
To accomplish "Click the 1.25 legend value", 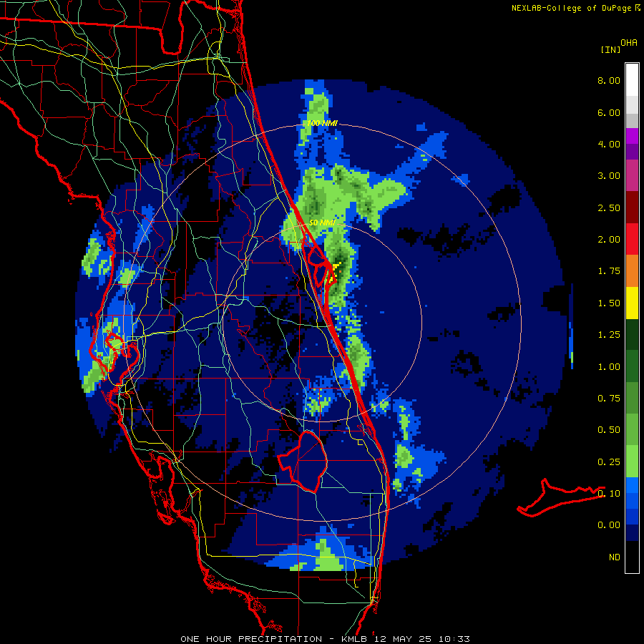I will (x=609, y=335).
